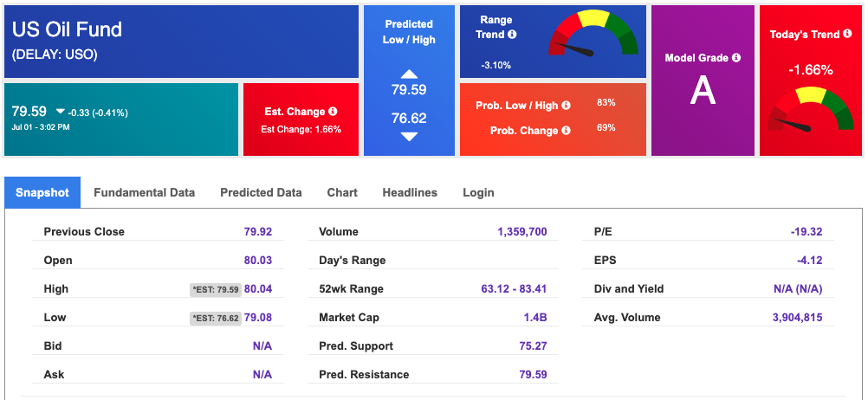Click the Open value 80.03
Viewport: 868px width, 400px height.
tap(258, 260)
